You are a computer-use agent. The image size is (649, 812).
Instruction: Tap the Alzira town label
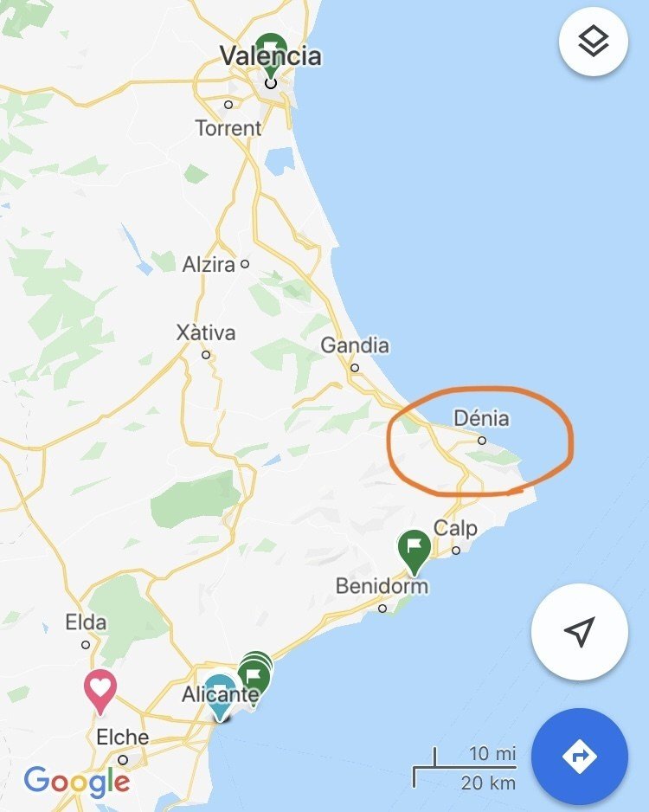coord(209,265)
